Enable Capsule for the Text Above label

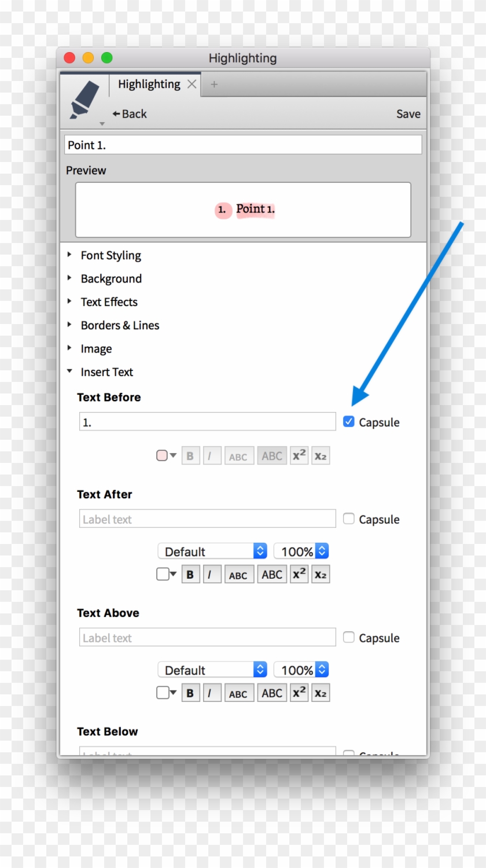(349, 637)
